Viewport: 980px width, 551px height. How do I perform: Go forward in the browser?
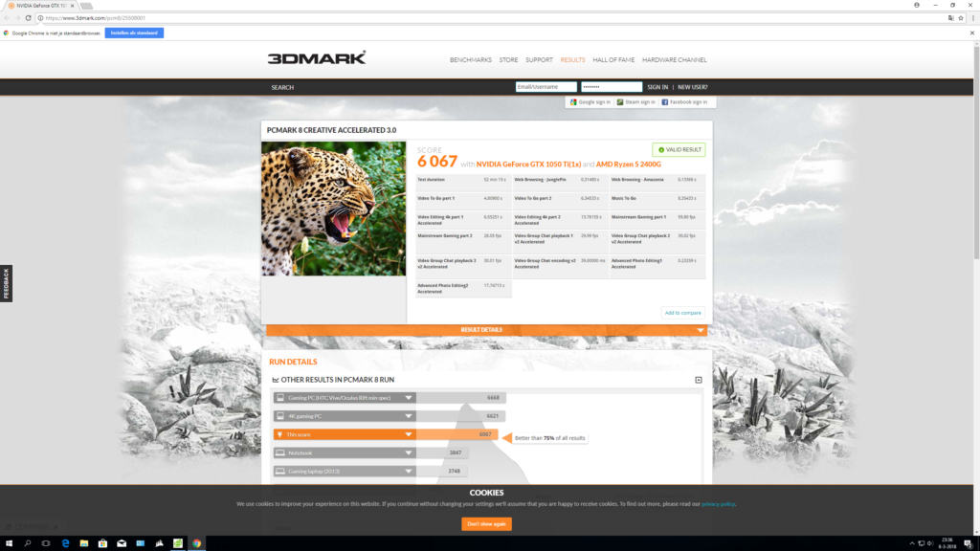point(17,18)
